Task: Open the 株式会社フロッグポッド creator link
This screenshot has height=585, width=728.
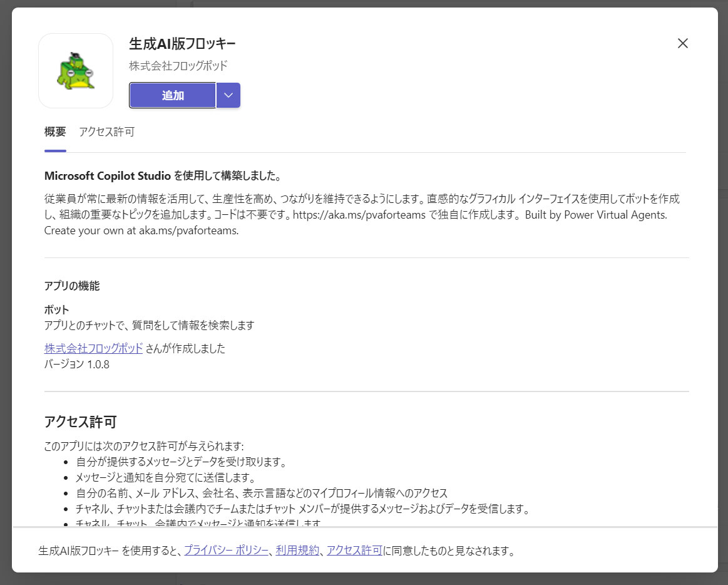Action: (93, 348)
